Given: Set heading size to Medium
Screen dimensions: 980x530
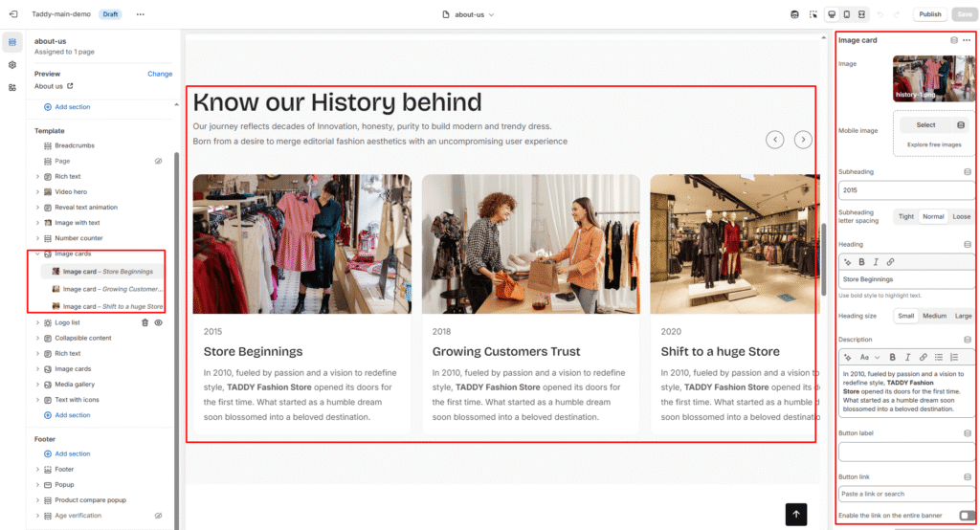Looking at the screenshot, I should 934,316.
